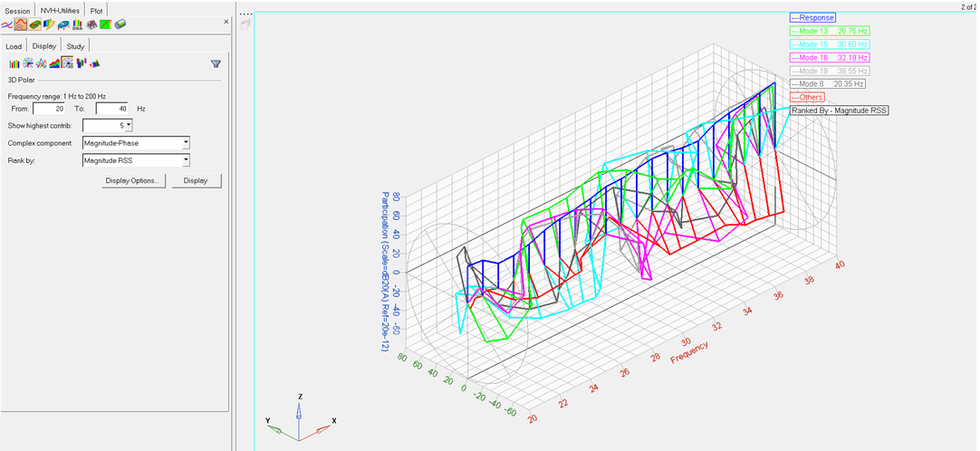Open the green square diagonal utility icon
The image size is (980, 451).
(x=106, y=25)
